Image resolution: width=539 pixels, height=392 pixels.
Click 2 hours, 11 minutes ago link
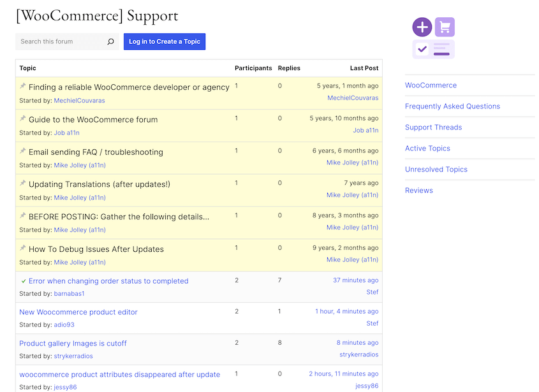tap(344, 374)
